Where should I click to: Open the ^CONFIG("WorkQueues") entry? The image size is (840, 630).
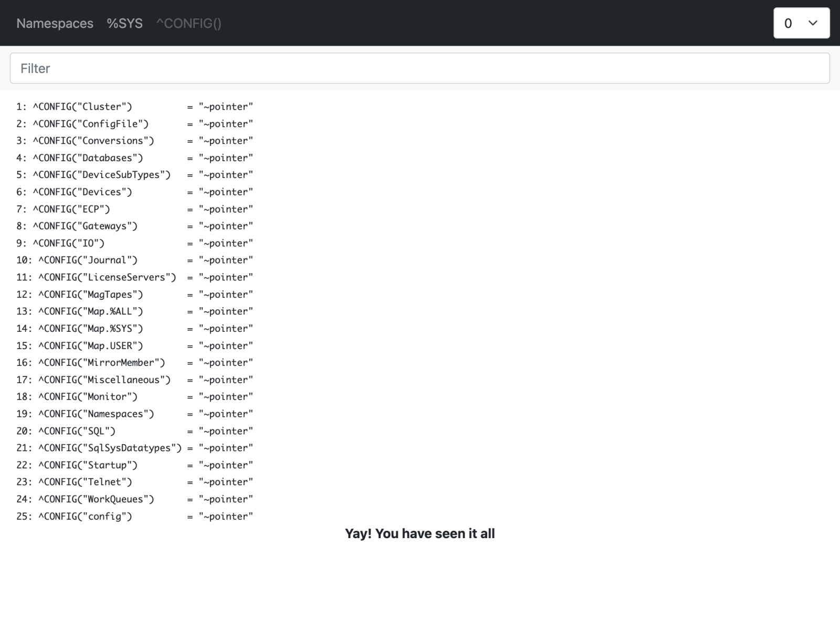[96, 499]
